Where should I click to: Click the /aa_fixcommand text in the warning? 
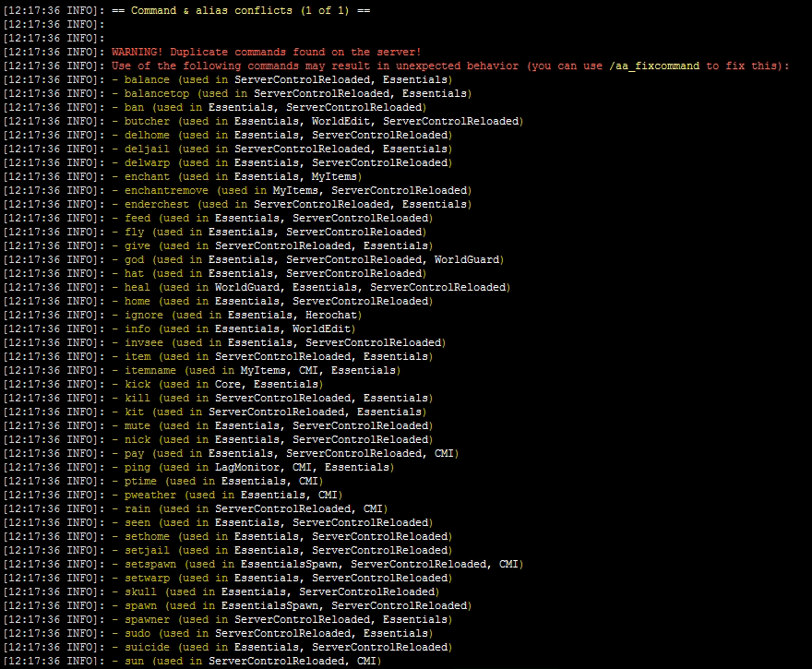pyautogui.click(x=656, y=66)
